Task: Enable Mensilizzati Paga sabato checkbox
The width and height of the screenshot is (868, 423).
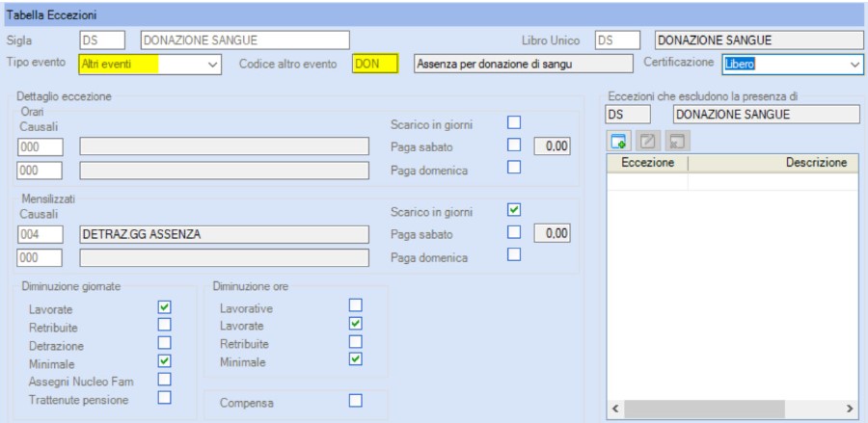Action: click(514, 232)
